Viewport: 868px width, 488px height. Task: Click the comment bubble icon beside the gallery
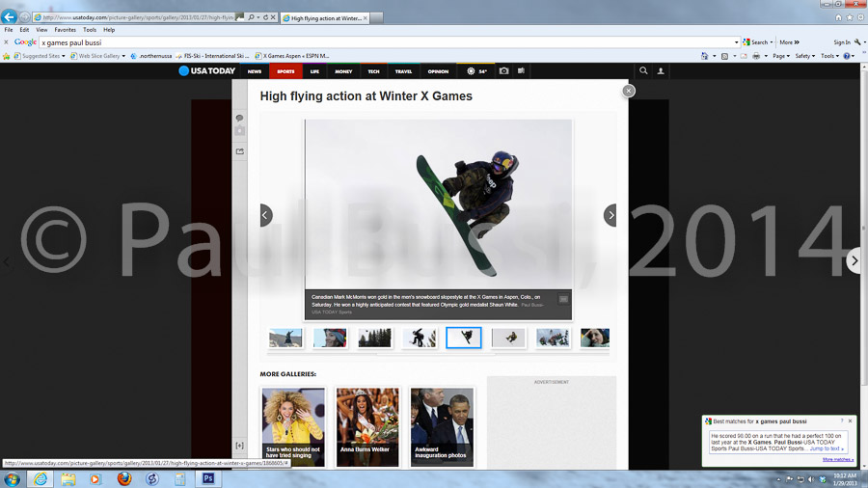tap(240, 118)
